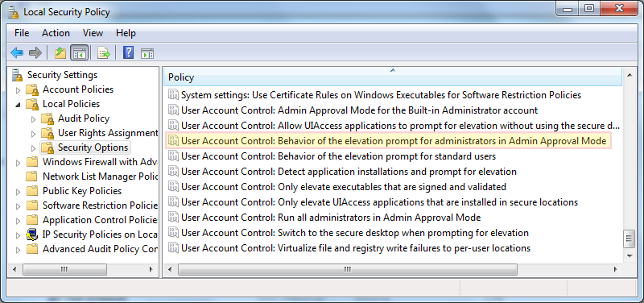
Task: Expand the Advanced Audit Policy Configuration node
Action: click(x=18, y=250)
